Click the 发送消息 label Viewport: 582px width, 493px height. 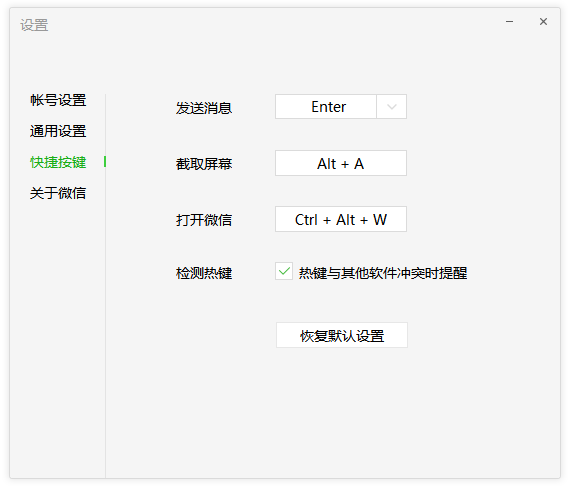(x=204, y=108)
